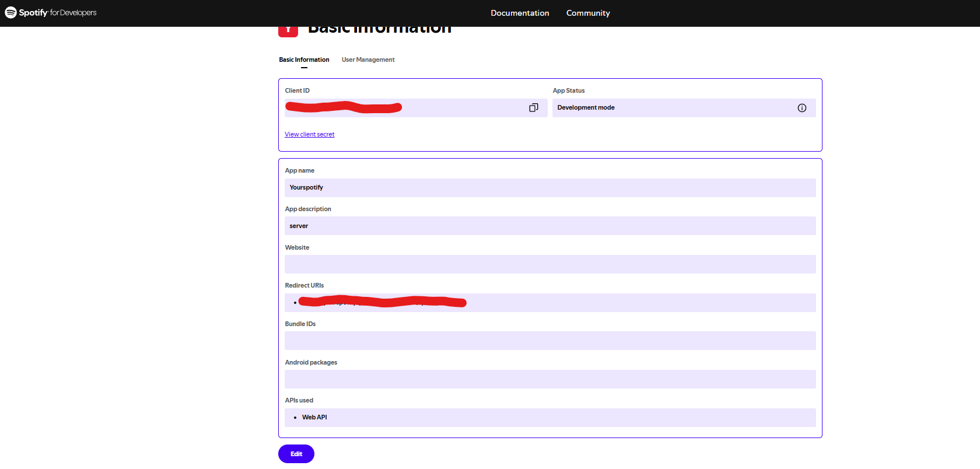
Task: Click the empty Bundle IDs field
Action: tap(549, 341)
